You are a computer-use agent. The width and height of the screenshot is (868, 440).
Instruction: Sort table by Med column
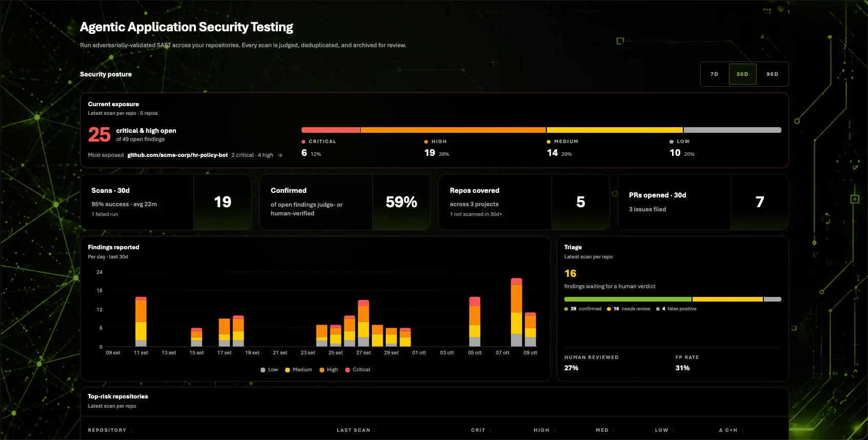click(605, 430)
